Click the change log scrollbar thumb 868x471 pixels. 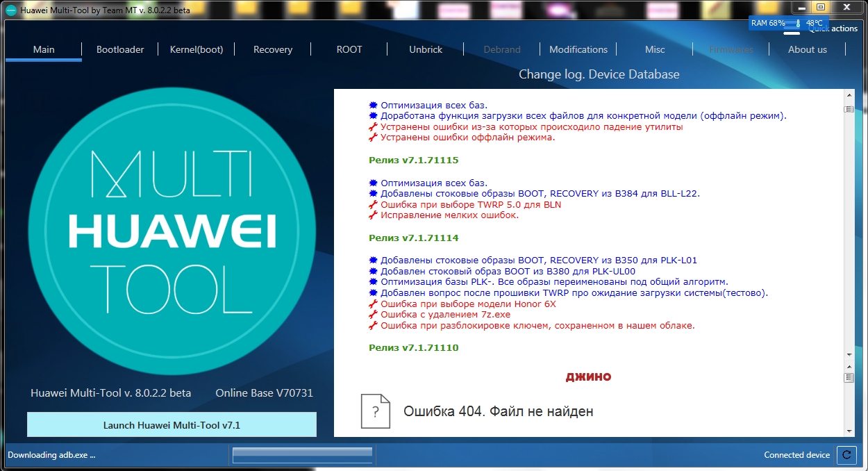[x=849, y=110]
